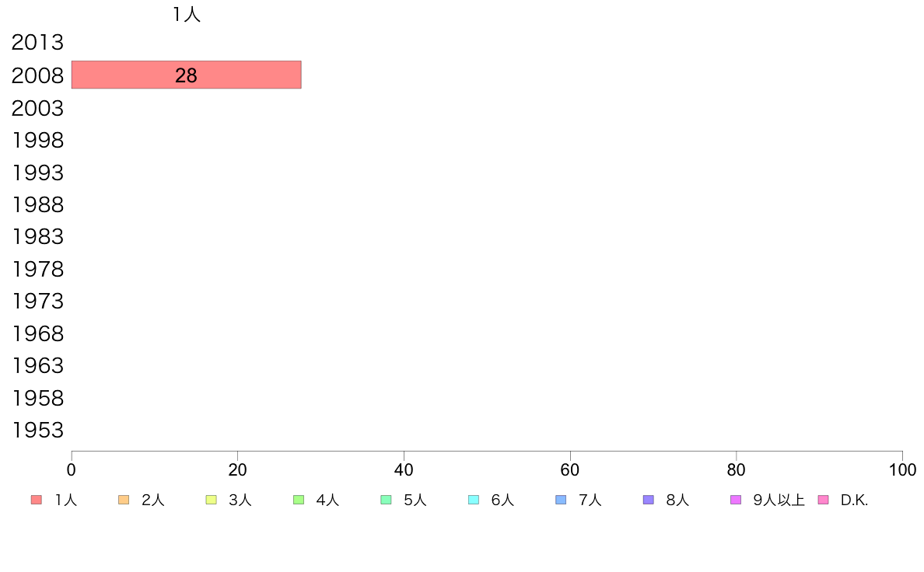Click the 9人以上 legend text

click(779, 500)
